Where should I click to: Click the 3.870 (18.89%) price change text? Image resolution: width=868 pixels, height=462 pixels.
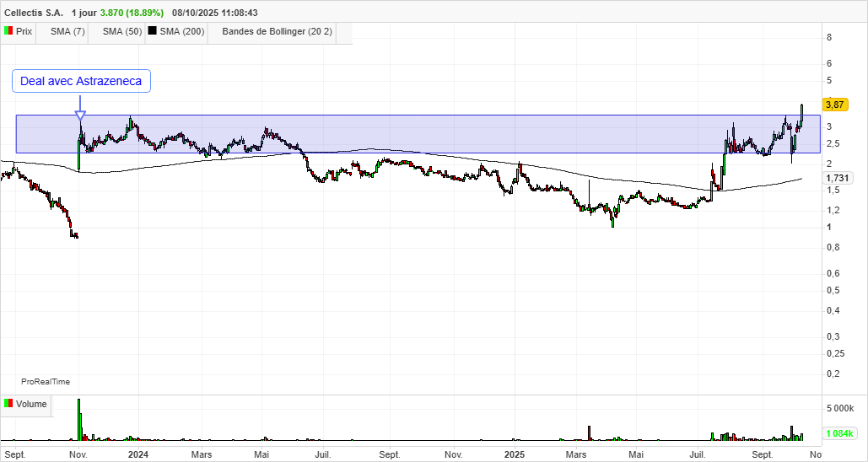(132, 13)
